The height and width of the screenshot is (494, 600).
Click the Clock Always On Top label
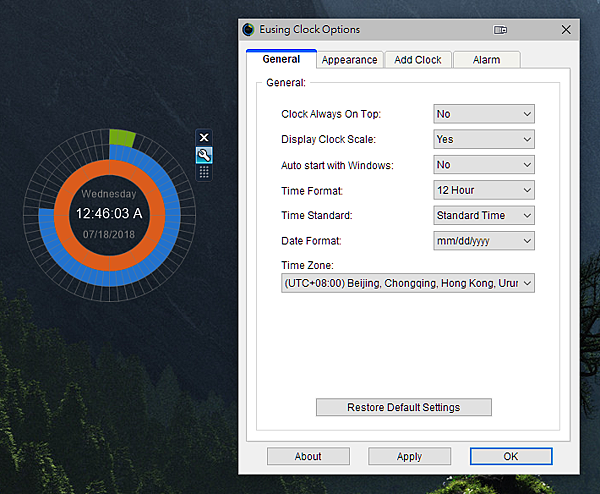pos(331,114)
